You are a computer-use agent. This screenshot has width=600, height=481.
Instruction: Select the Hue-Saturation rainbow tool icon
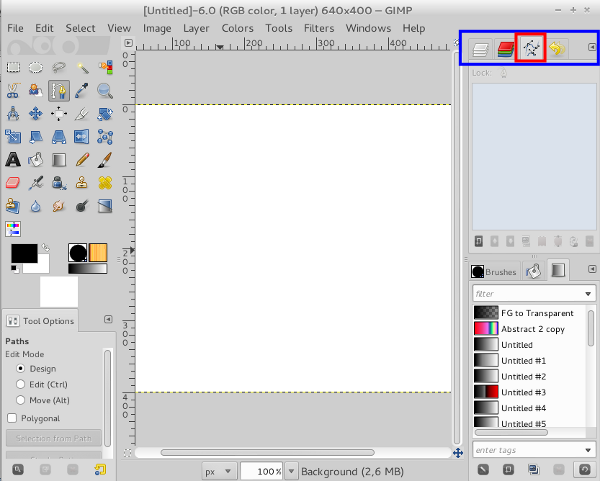(13, 229)
